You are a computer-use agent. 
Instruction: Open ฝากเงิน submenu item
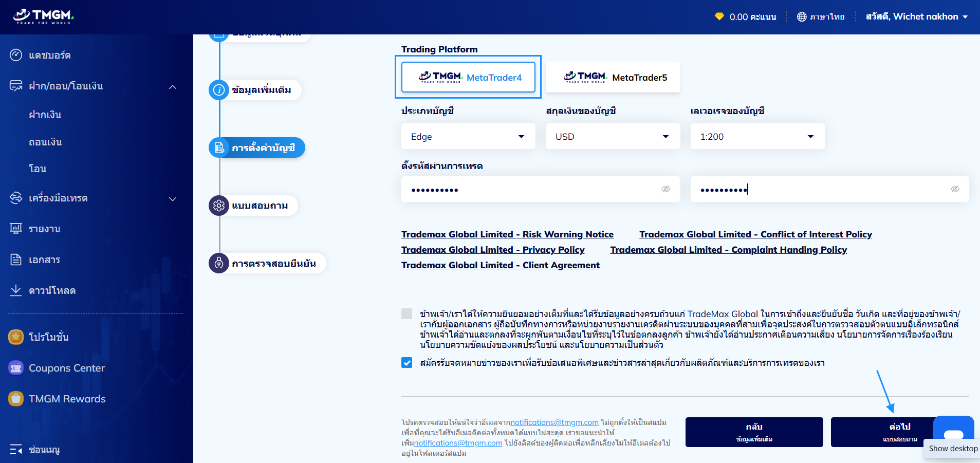tap(45, 115)
